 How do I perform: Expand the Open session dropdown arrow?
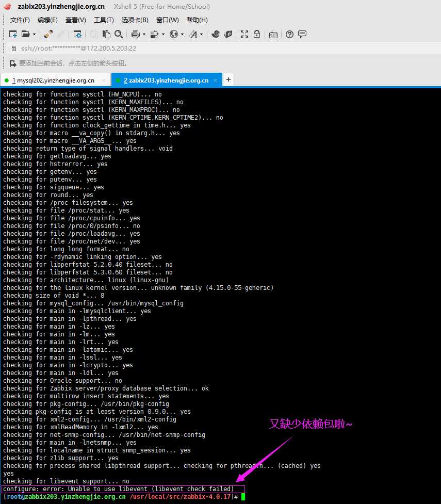click(34, 34)
